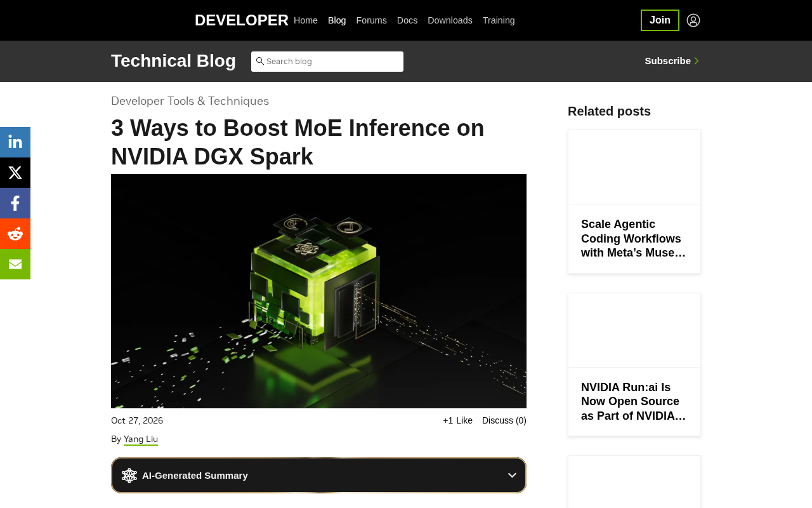The image size is (812, 508).
Task: Click the Scale Agentic Coding post thumbnail
Action: (x=634, y=167)
